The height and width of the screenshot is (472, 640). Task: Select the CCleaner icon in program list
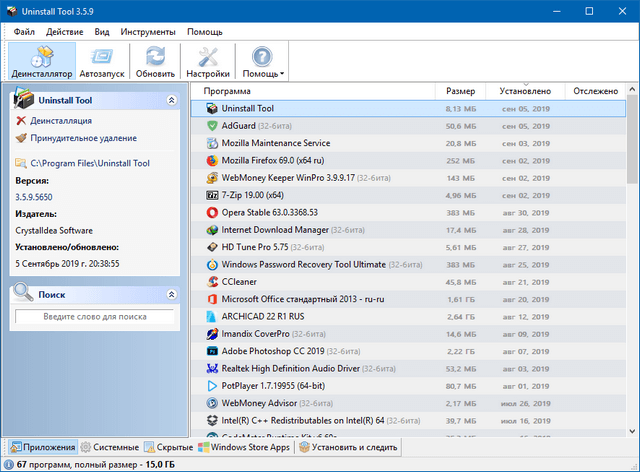(x=212, y=281)
